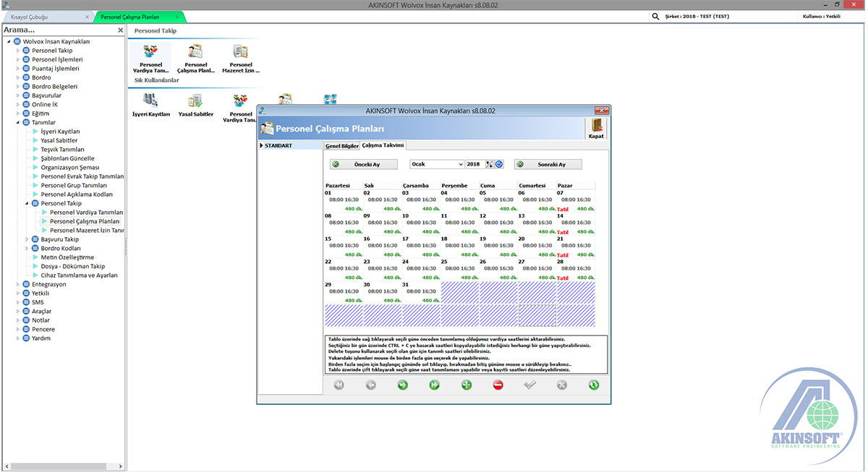Expand the Entegrasyon tree node

click(18, 284)
